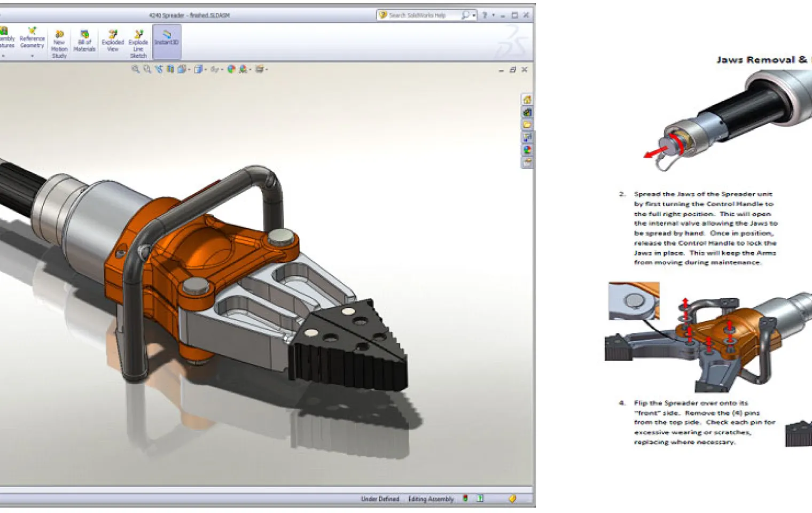The height and width of the screenshot is (513, 812).
Task: Open the Display Style cube icon
Action: (x=198, y=69)
